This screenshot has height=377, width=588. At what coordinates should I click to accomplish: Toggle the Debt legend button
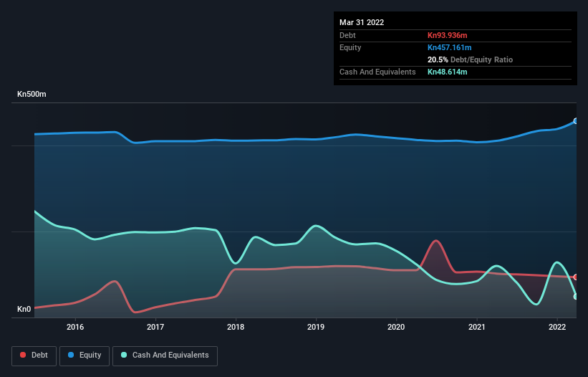(34, 355)
